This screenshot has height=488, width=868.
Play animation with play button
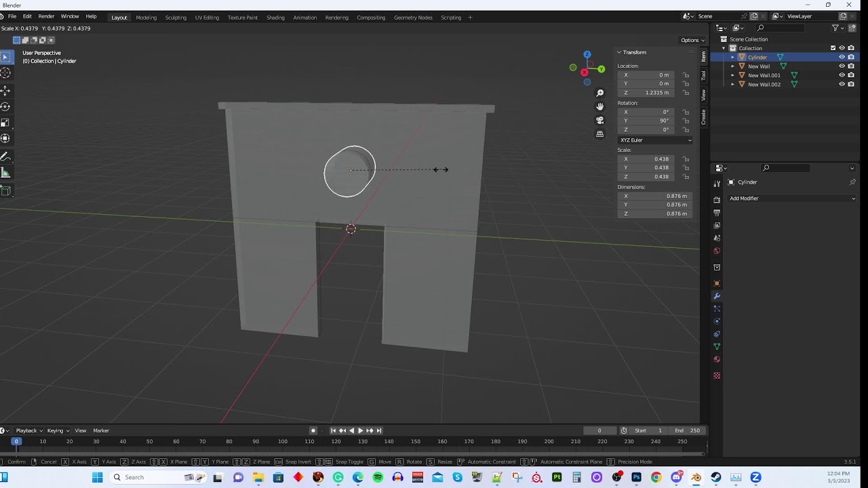360,430
